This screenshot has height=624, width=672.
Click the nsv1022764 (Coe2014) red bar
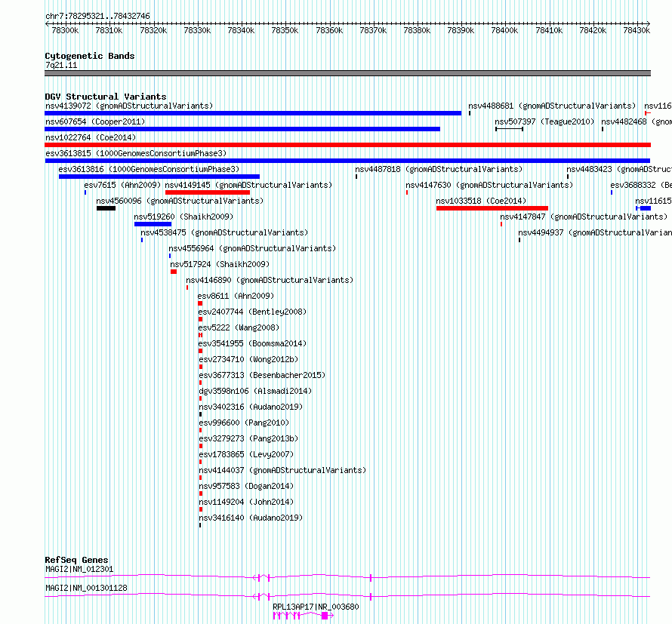[347, 145]
